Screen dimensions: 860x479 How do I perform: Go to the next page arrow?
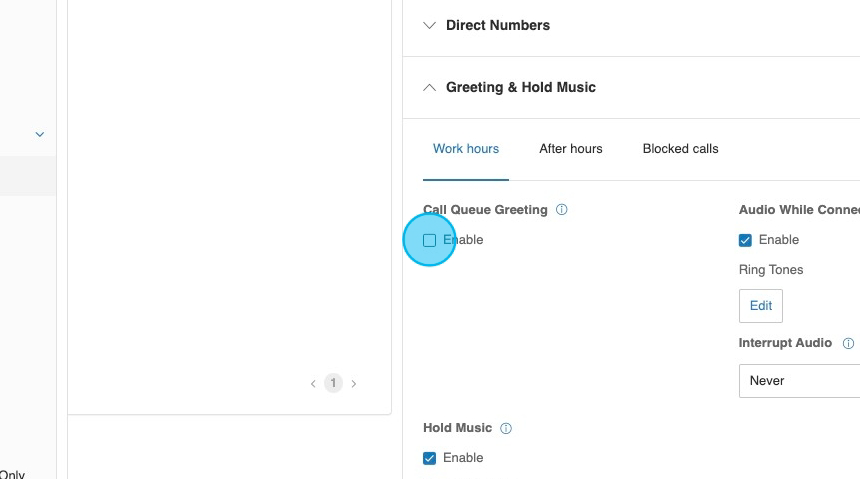[x=354, y=383]
